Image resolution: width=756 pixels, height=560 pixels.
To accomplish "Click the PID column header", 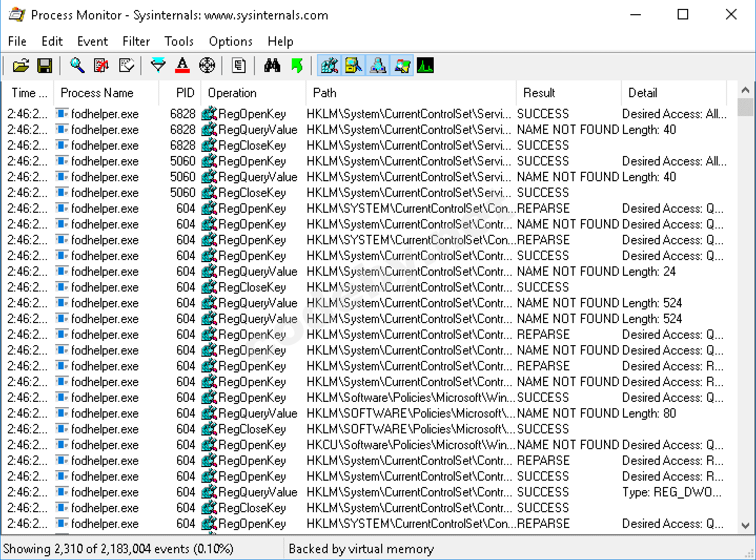I will point(180,93).
